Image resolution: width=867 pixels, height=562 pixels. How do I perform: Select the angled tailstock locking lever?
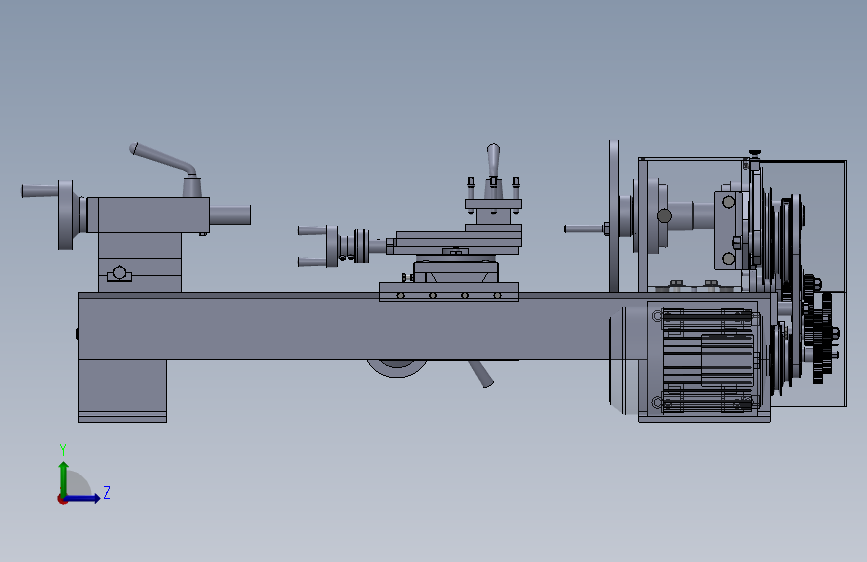(x=165, y=160)
